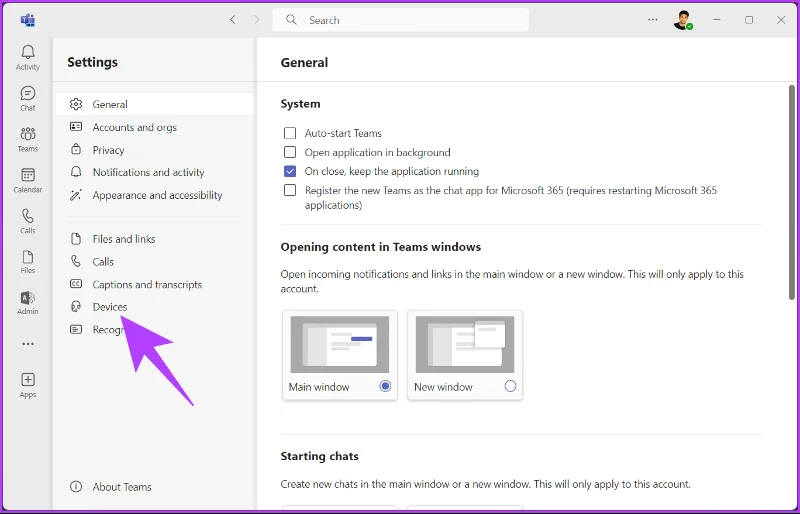The image size is (800, 514).
Task: Click into the Search input field
Action: 401,20
